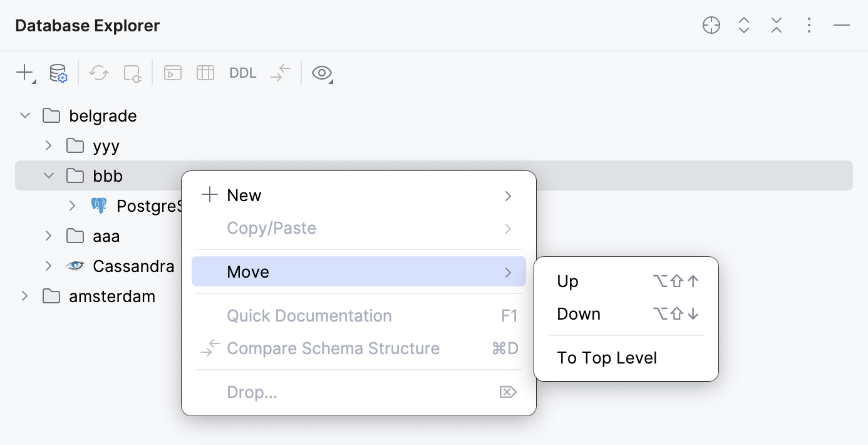The image size is (868, 445).
Task: Expand the yyy folder chevron
Action: tap(48, 145)
